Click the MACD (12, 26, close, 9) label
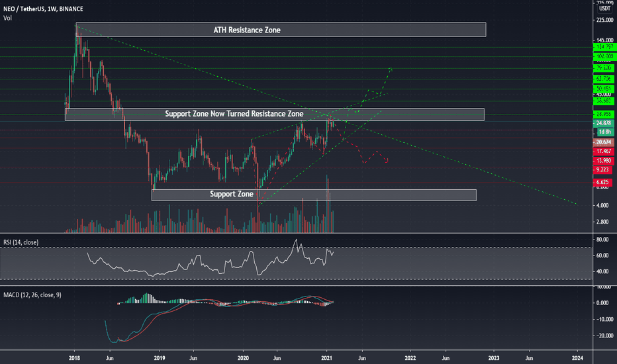This screenshot has width=617, height=364. point(32,295)
